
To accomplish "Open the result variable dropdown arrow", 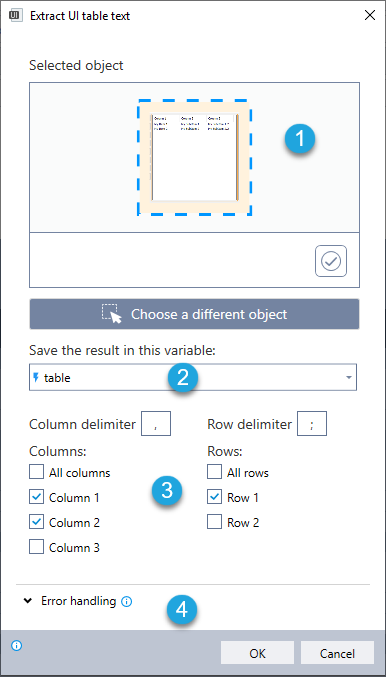I will [x=348, y=378].
